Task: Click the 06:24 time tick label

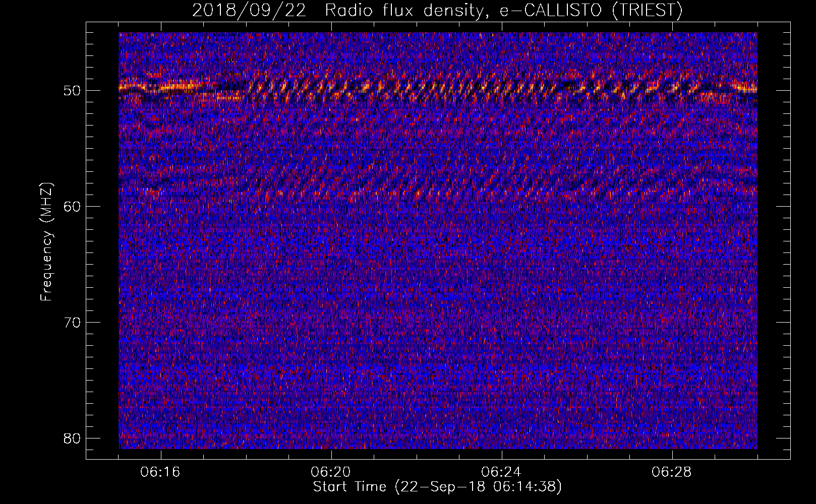Action: pos(501,472)
